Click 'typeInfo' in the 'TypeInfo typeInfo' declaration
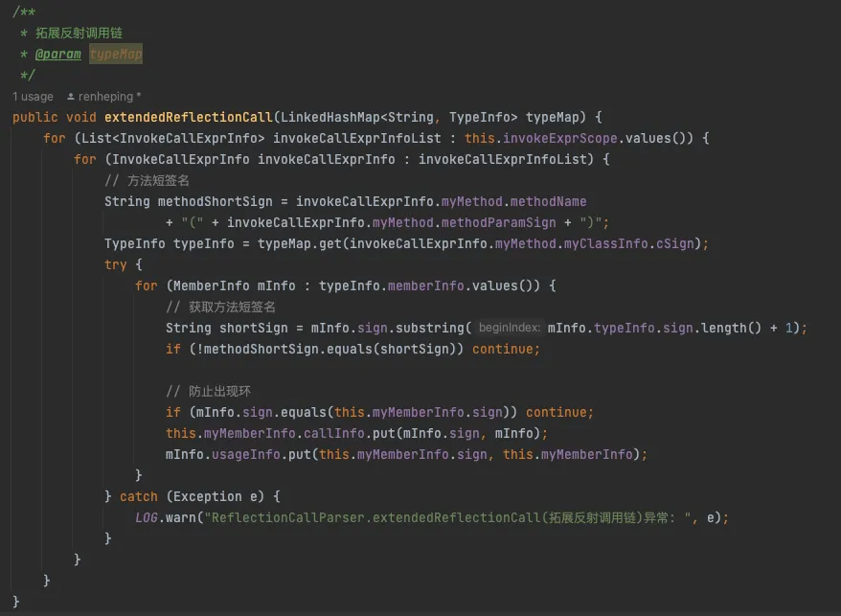The width and height of the screenshot is (841, 616). [x=203, y=243]
